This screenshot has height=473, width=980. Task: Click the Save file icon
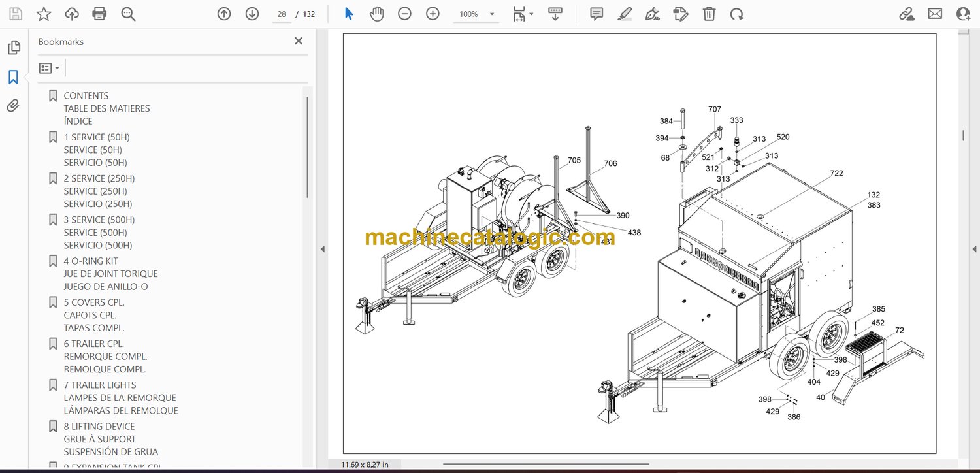pyautogui.click(x=15, y=14)
